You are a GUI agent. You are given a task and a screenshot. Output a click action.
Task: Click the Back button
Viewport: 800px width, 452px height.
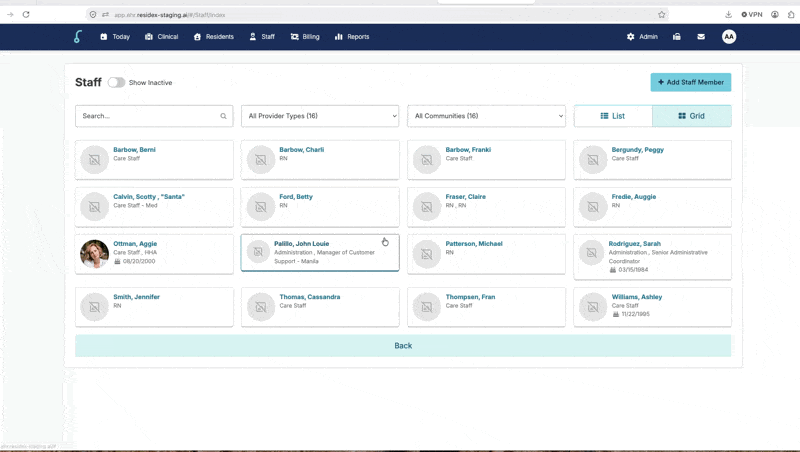point(403,346)
